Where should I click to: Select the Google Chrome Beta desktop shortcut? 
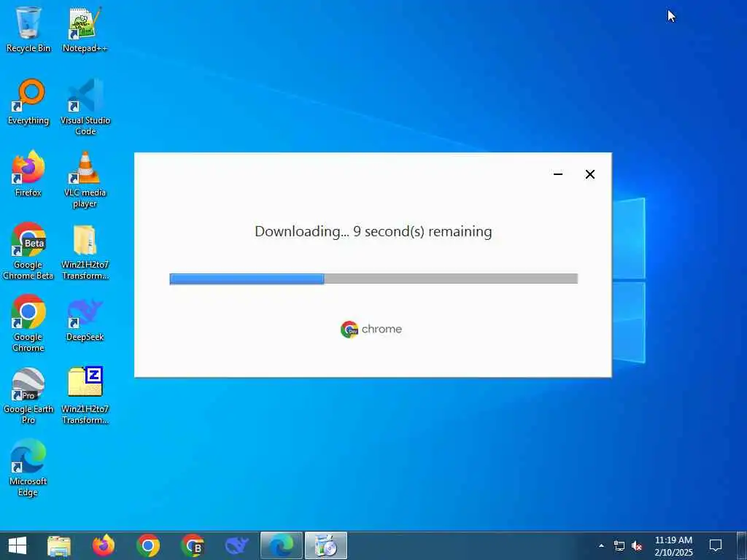[x=28, y=252]
